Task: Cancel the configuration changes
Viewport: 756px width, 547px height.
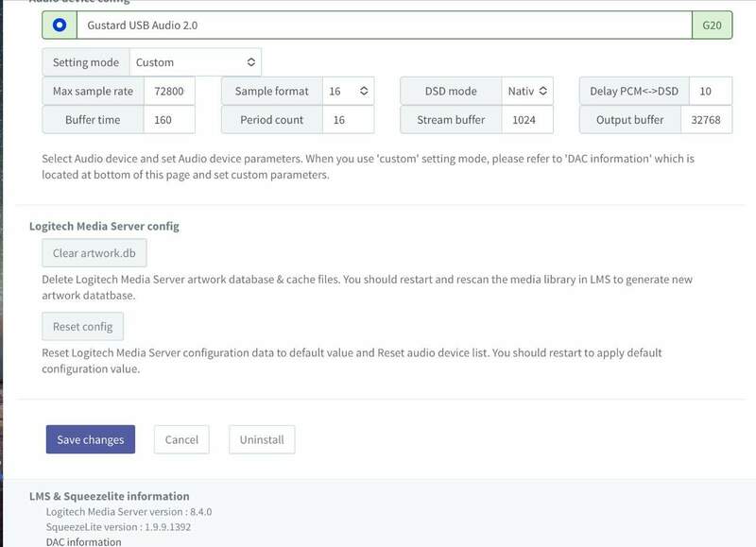Action: click(181, 439)
